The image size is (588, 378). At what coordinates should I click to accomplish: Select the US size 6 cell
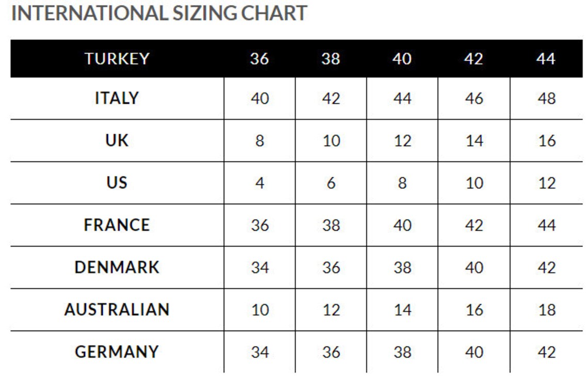tap(331, 183)
